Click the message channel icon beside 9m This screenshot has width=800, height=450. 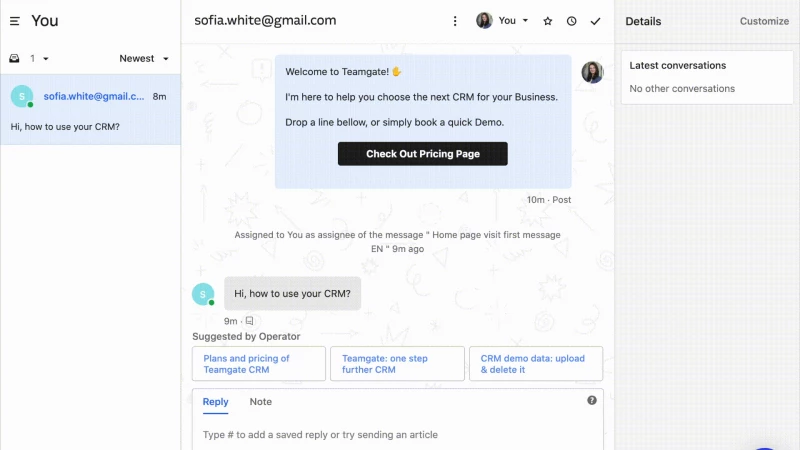249,321
